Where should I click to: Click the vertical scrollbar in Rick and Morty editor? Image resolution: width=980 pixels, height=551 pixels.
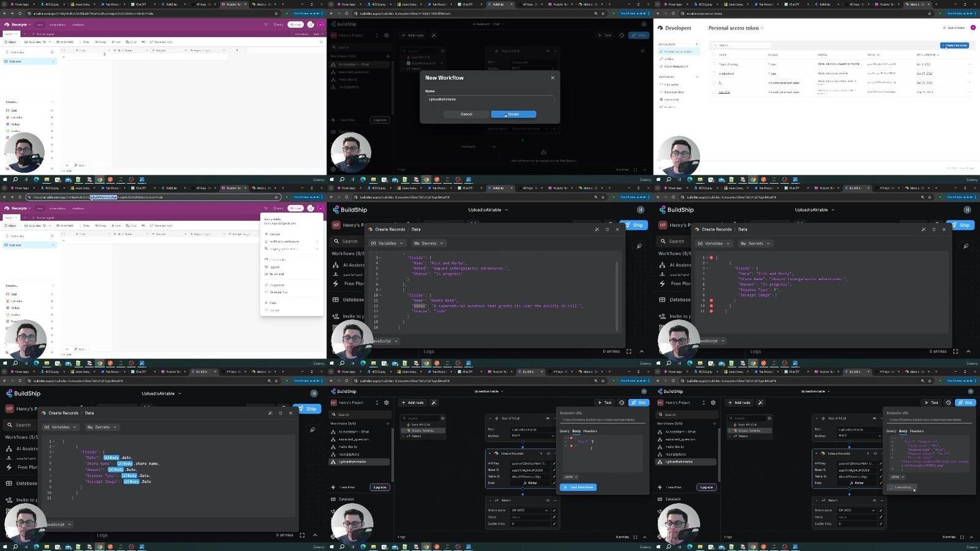click(x=617, y=297)
